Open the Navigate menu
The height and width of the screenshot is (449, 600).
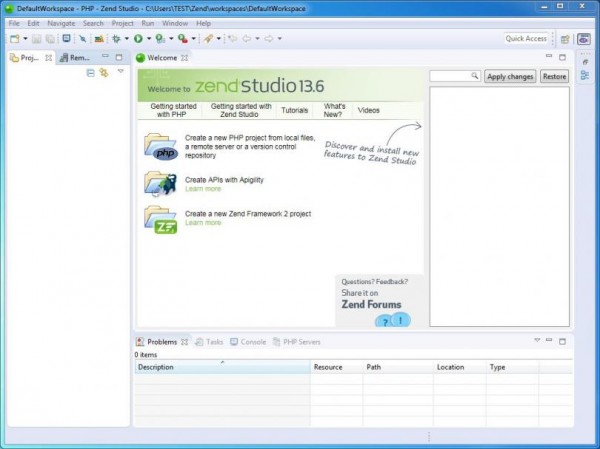coord(61,23)
